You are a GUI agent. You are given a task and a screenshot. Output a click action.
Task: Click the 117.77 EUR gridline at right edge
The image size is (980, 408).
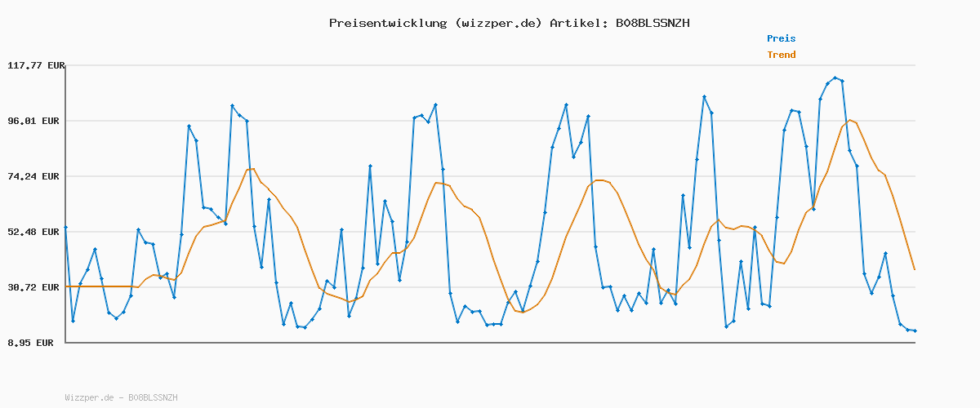pyautogui.click(x=913, y=65)
